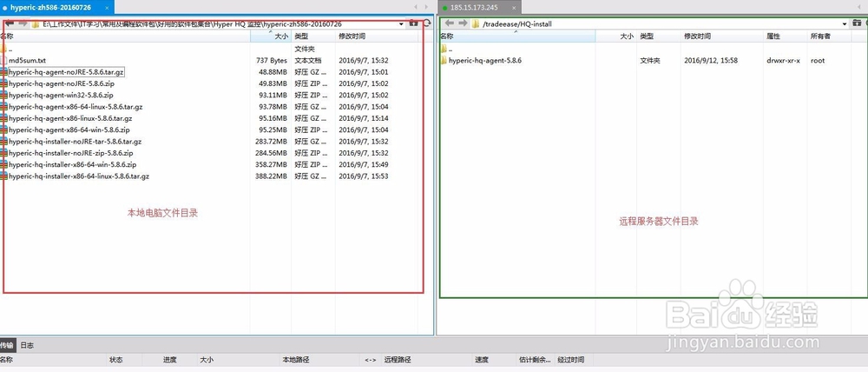Go back in local pane navigation

click(x=10, y=23)
